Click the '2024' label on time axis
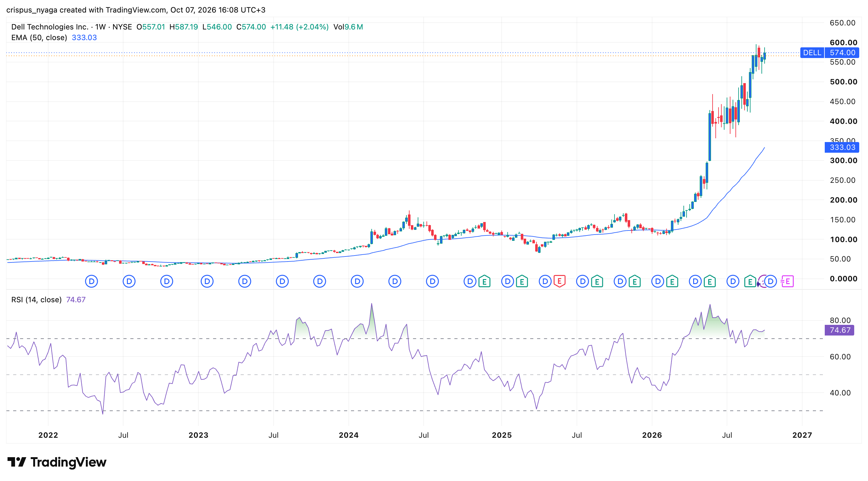 pos(348,435)
